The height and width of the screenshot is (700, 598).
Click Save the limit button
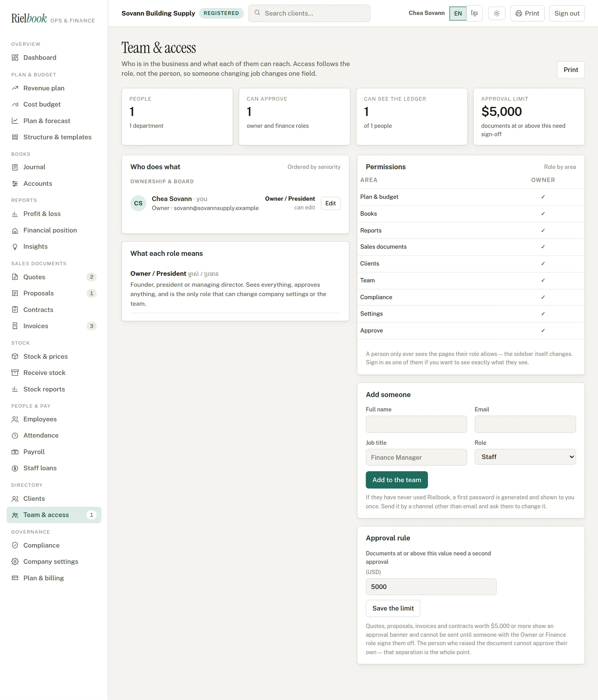click(393, 608)
